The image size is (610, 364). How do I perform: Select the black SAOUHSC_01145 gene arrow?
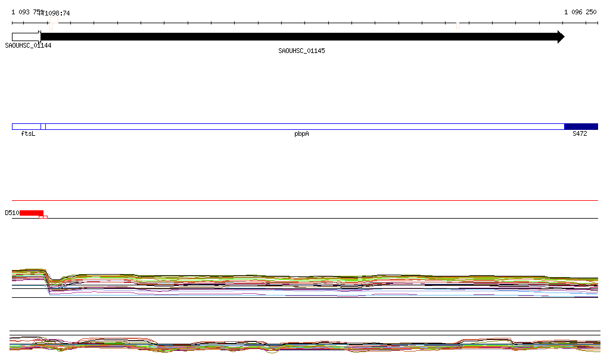[302, 37]
